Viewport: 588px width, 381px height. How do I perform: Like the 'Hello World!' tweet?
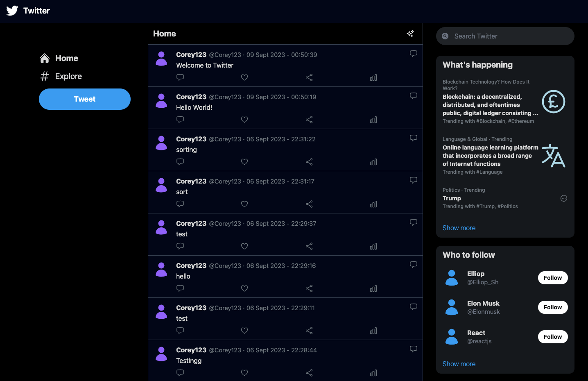point(244,120)
